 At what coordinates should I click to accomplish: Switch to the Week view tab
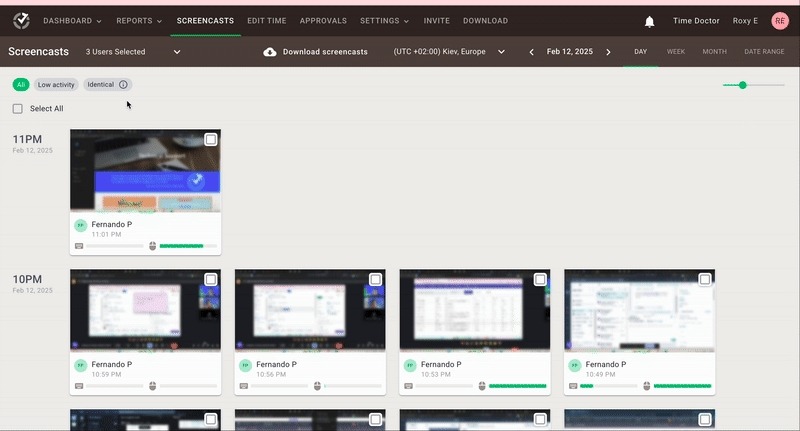(x=676, y=51)
